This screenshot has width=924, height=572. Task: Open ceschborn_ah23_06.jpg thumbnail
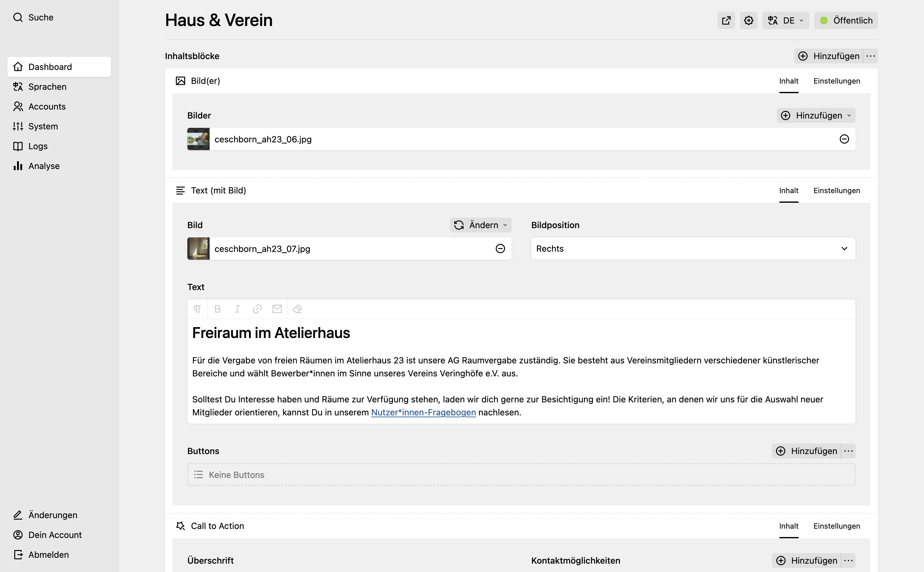(x=198, y=139)
